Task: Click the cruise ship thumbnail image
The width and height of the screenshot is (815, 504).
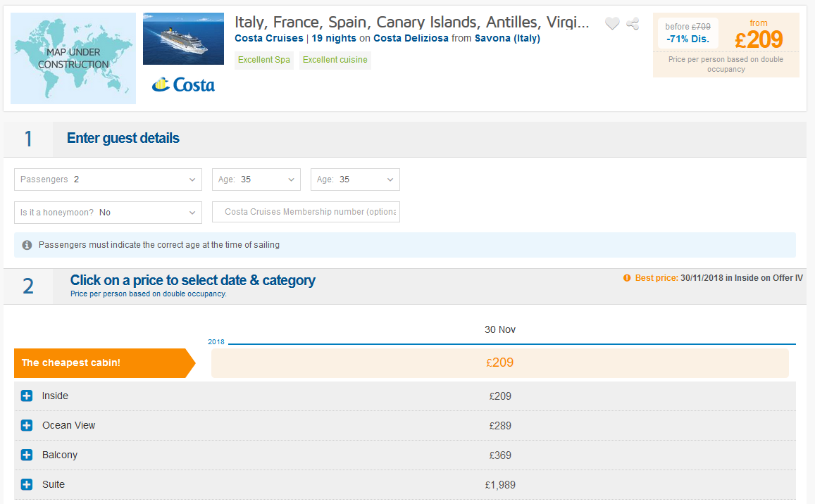Action: (183, 39)
